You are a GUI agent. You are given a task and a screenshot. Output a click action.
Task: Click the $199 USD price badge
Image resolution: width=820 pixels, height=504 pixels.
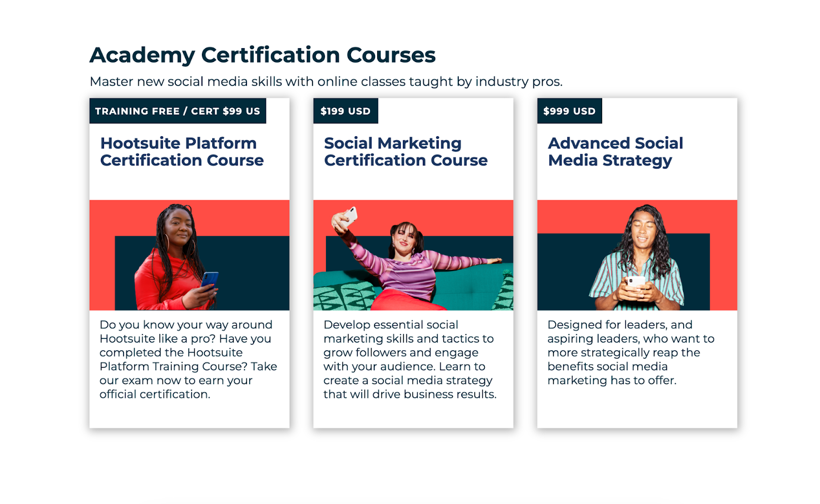pos(345,111)
